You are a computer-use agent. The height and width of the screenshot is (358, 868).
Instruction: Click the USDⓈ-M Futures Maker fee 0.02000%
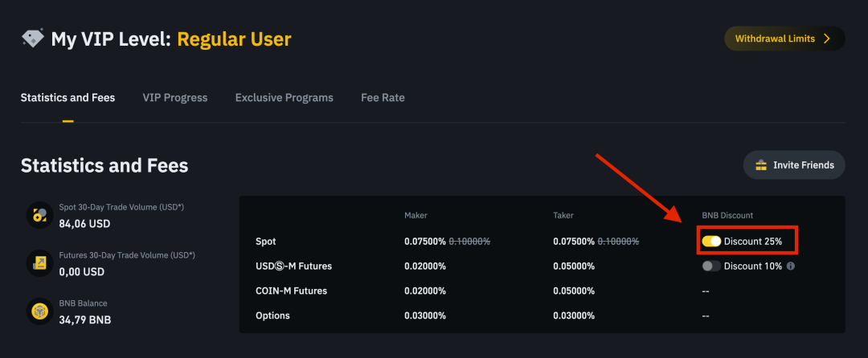[425, 266]
